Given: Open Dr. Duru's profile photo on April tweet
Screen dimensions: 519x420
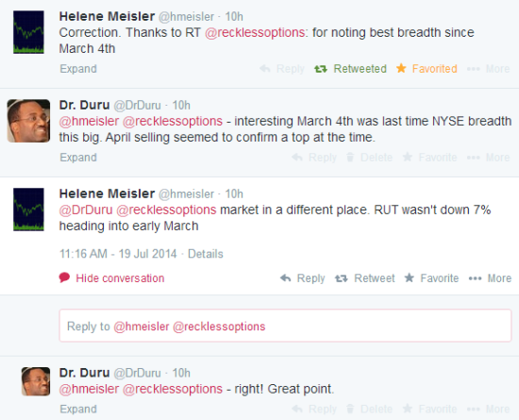Looking at the screenshot, I should (28, 121).
